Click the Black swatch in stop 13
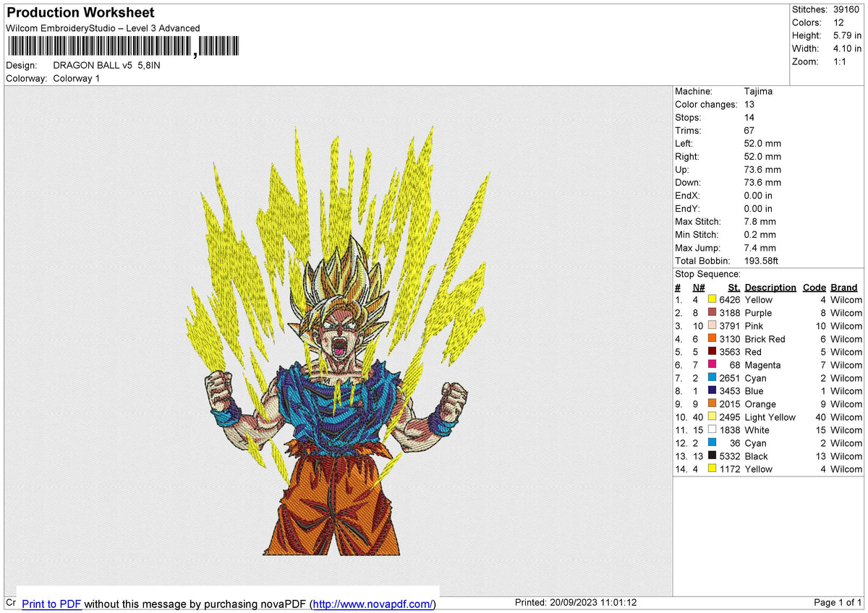The image size is (868, 613). (x=712, y=456)
